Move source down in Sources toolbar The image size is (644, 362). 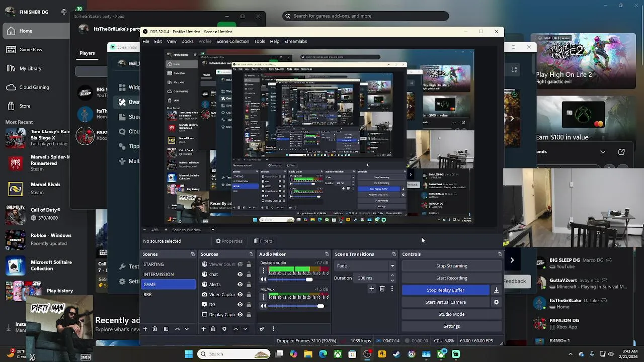pyautogui.click(x=245, y=329)
